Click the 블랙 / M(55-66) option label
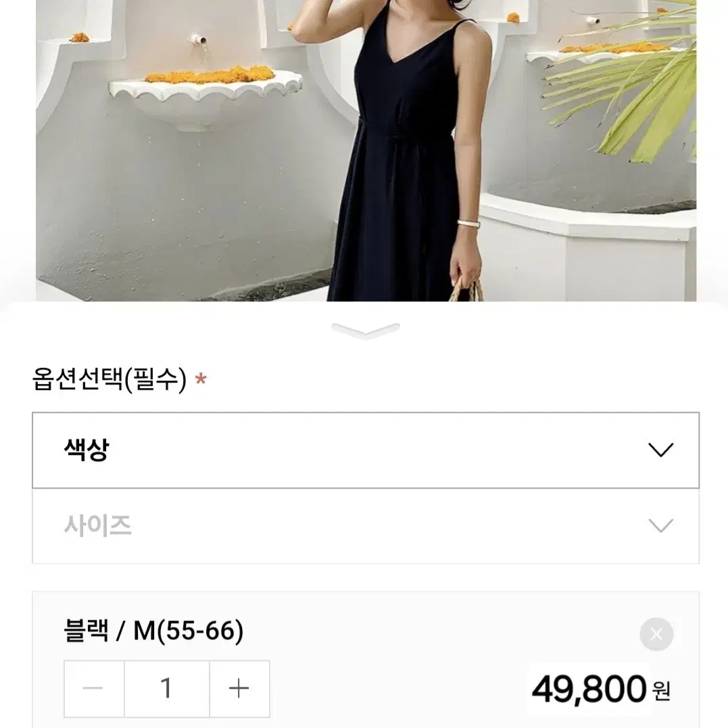This screenshot has width=728, height=728. [153, 631]
